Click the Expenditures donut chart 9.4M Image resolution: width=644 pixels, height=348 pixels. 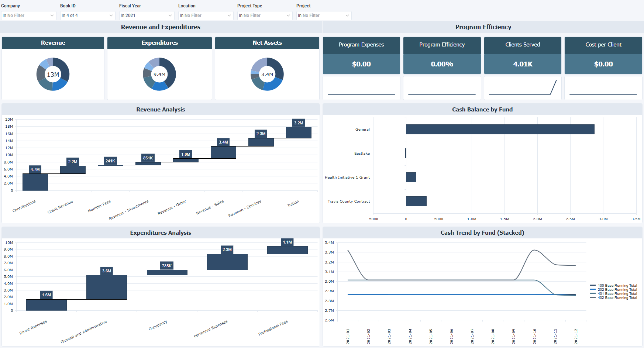tap(159, 74)
